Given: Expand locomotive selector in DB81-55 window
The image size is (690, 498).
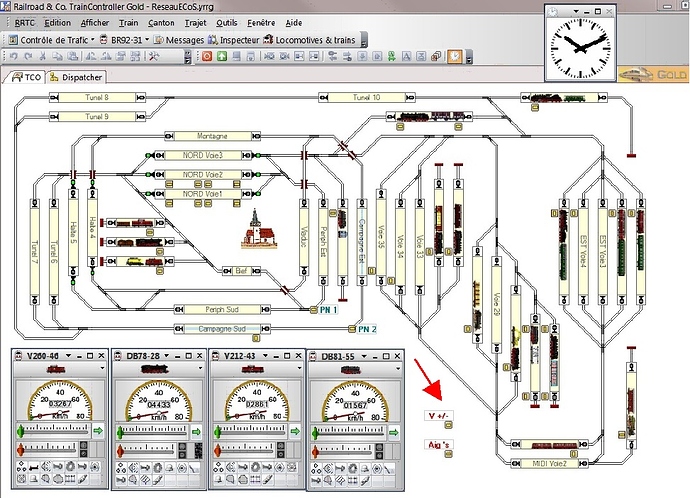Looking at the screenshot, I should (398, 369).
